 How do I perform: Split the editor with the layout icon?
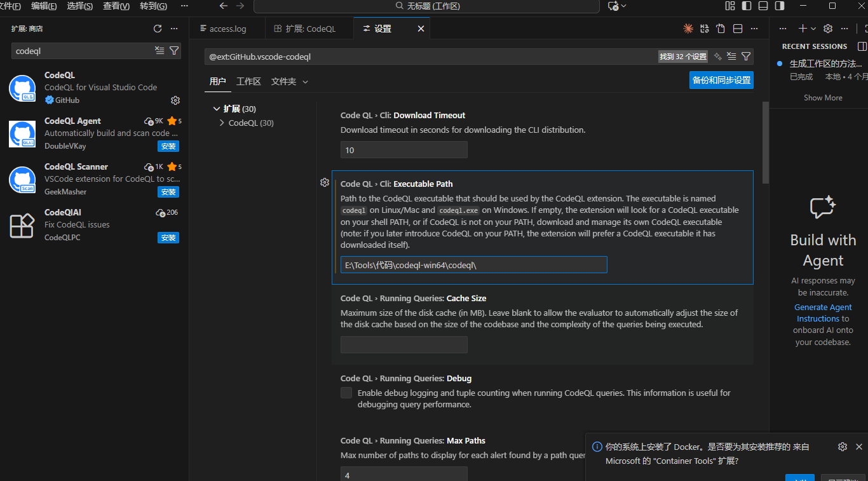[x=738, y=29]
